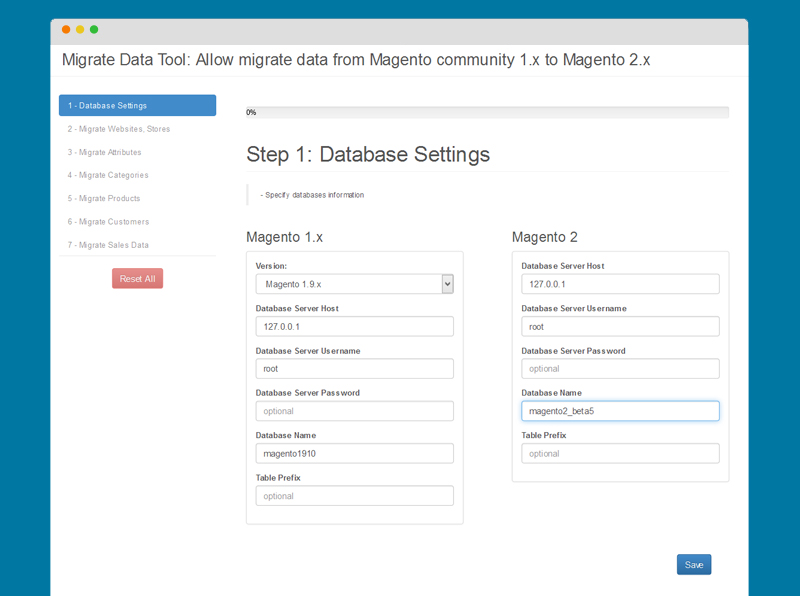Click the red Reset All button
800x596 pixels.
click(137, 279)
